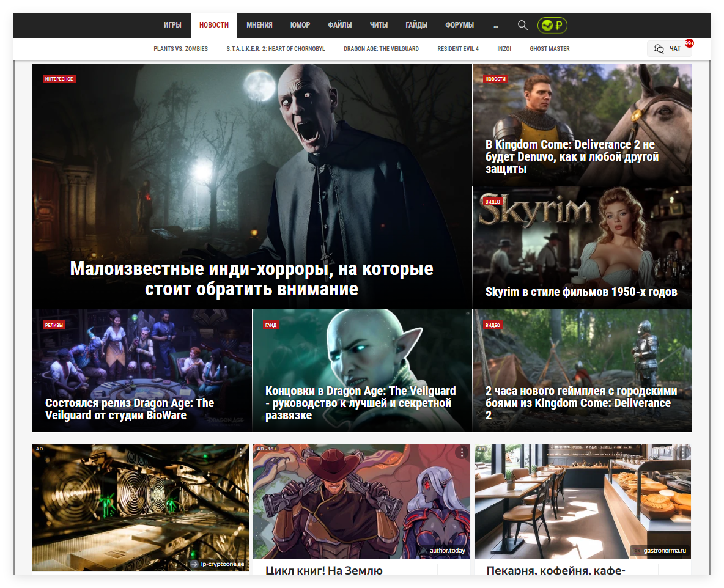Expand the '...' more menu in navbar
The image size is (724, 588).
tap(495, 25)
